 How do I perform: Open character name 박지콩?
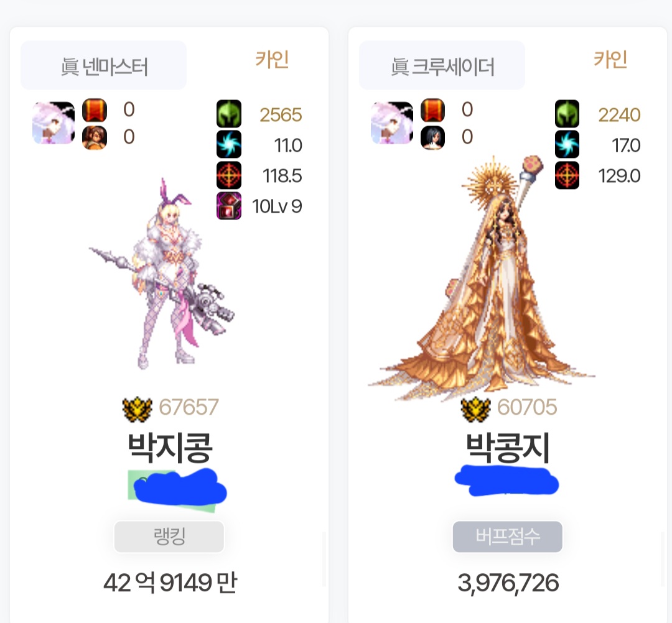coord(170,448)
